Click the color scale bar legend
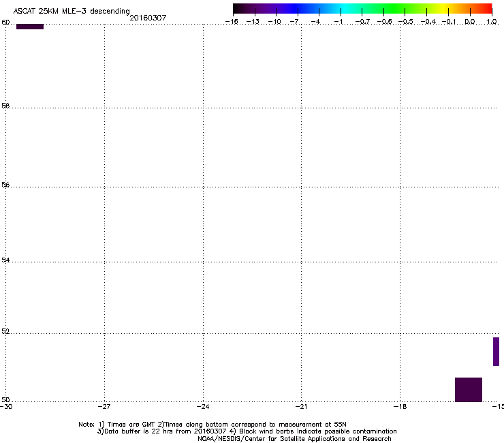 coord(362,9)
